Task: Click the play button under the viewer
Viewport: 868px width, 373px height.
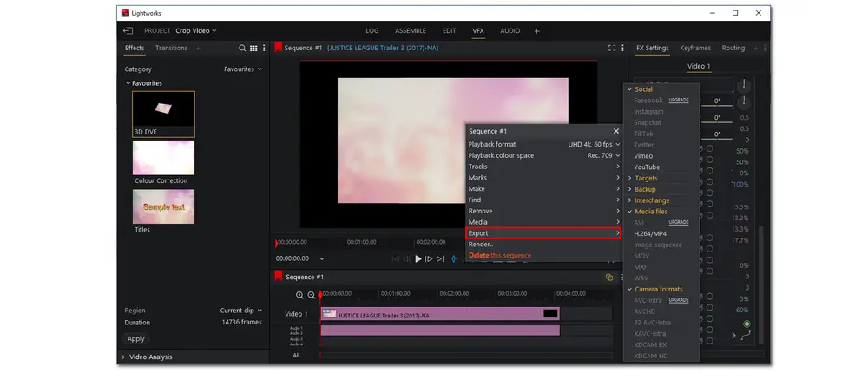Action: pyautogui.click(x=418, y=258)
